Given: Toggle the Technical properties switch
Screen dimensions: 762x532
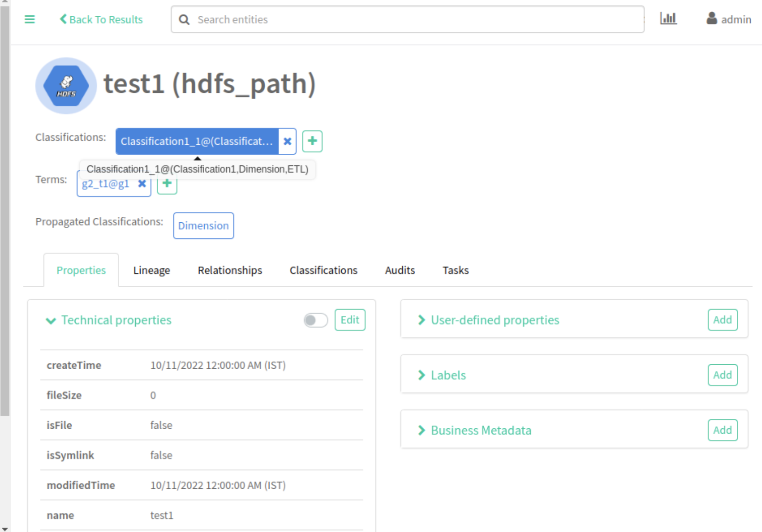Looking at the screenshot, I should click(316, 320).
